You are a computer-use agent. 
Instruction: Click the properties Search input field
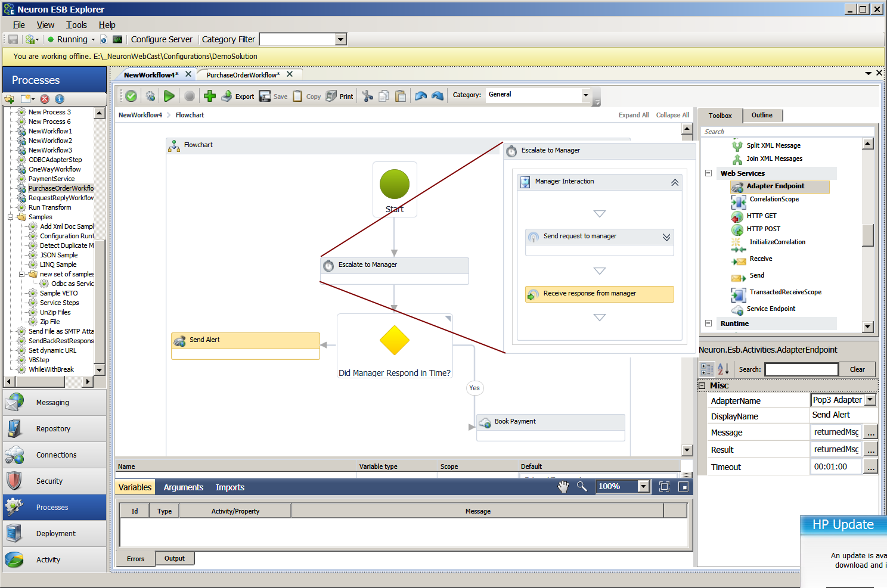pyautogui.click(x=801, y=369)
